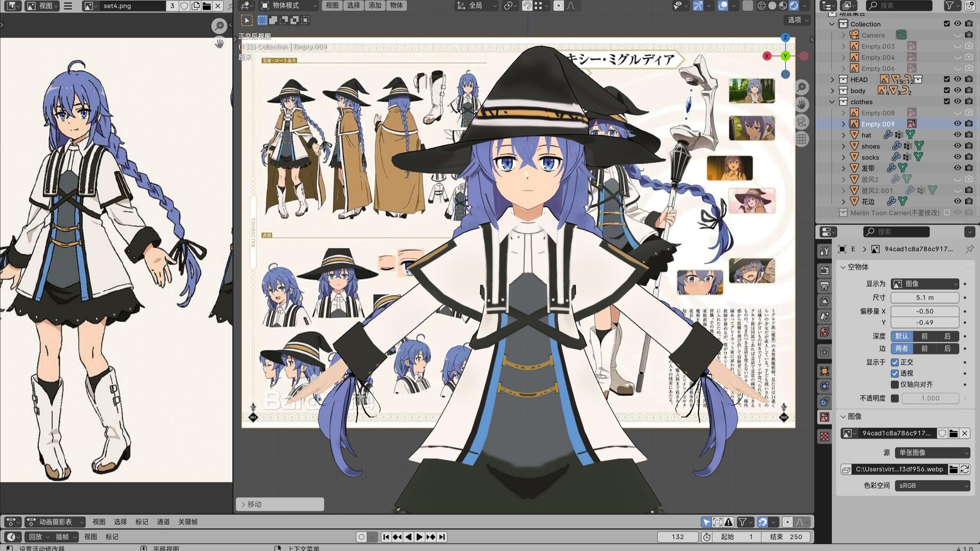Image resolution: width=980 pixels, height=551 pixels.
Task: Open the 源 单张图像 dropdown
Action: [x=933, y=453]
